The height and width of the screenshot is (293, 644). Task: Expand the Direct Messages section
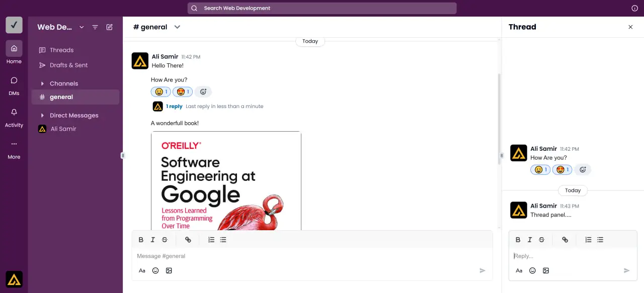(43, 116)
